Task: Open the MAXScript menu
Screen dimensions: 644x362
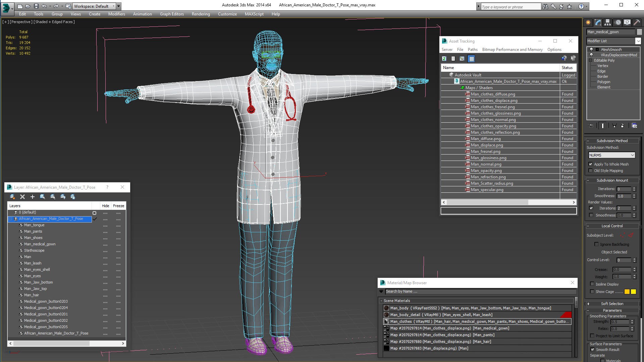Action: pyautogui.click(x=254, y=14)
